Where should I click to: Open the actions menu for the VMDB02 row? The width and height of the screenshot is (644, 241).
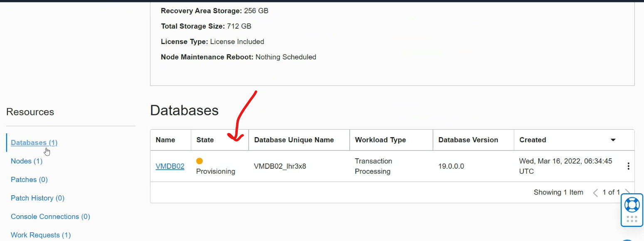click(628, 166)
